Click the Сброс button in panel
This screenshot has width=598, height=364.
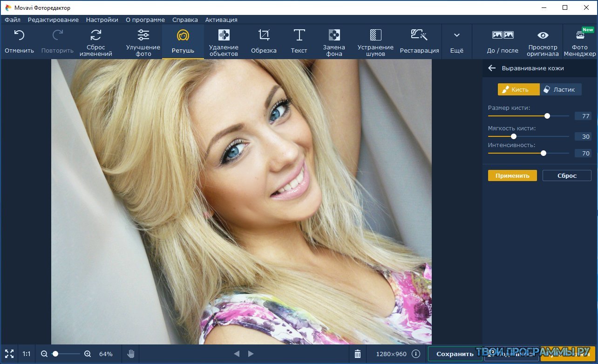click(x=567, y=175)
